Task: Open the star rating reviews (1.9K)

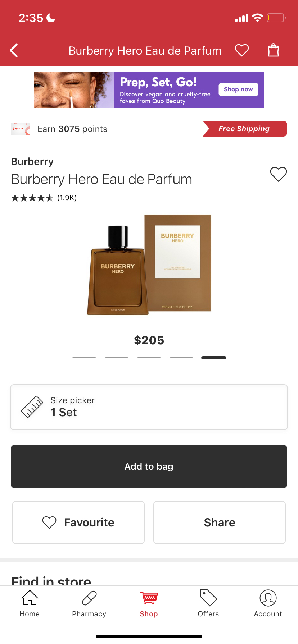Action: [x=44, y=198]
